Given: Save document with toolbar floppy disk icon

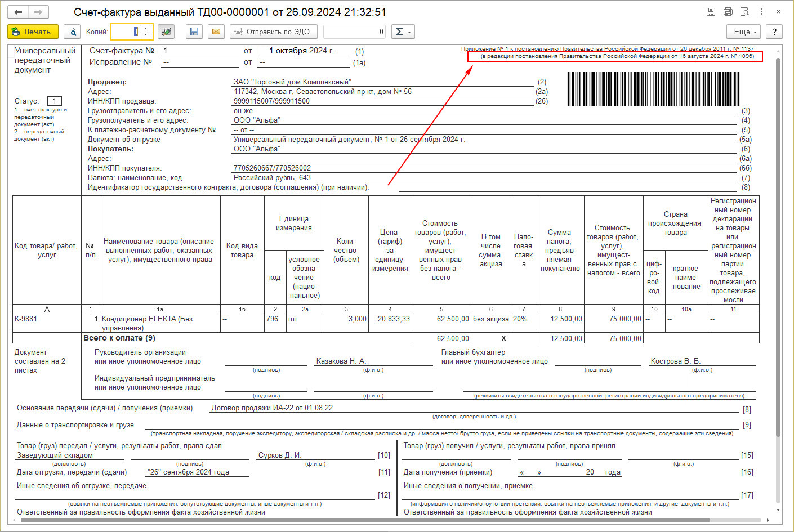Looking at the screenshot, I should [194, 32].
